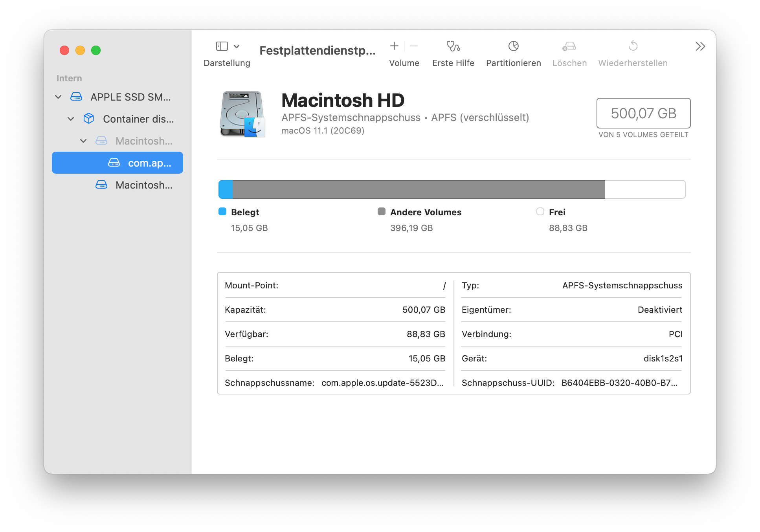Click the minus icon to remove a volume

414,46
